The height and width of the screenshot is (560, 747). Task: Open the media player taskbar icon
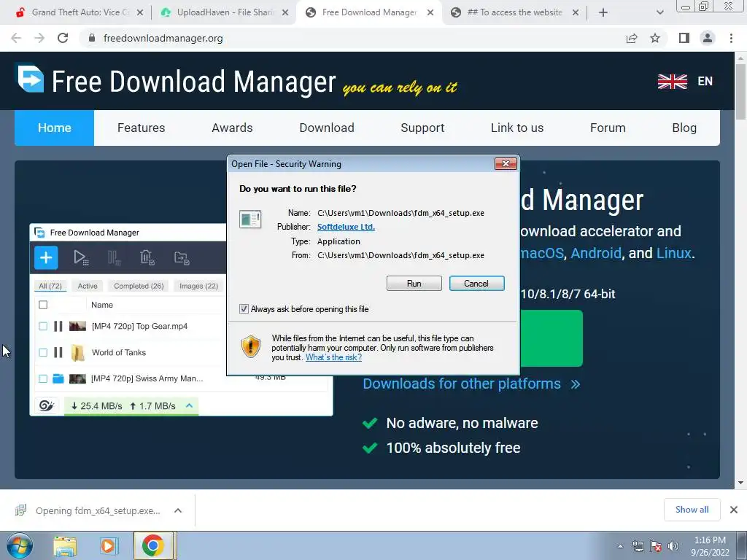pyautogui.click(x=108, y=545)
